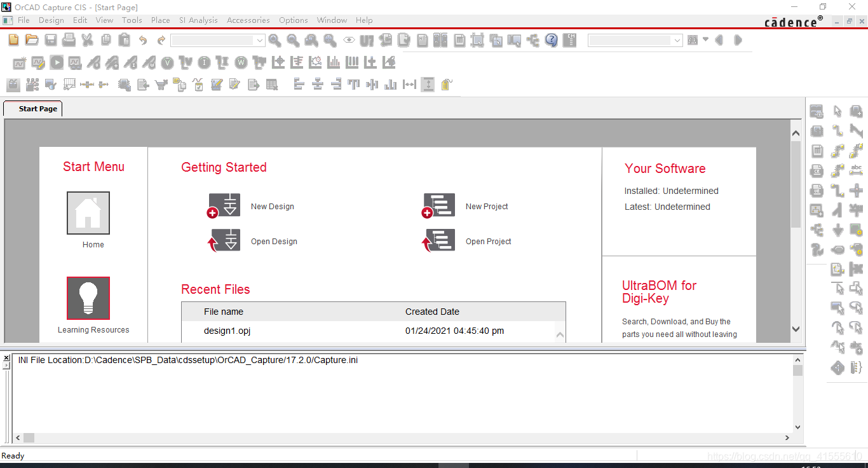Toggle the voltage marker V circle icon

(x=167, y=62)
